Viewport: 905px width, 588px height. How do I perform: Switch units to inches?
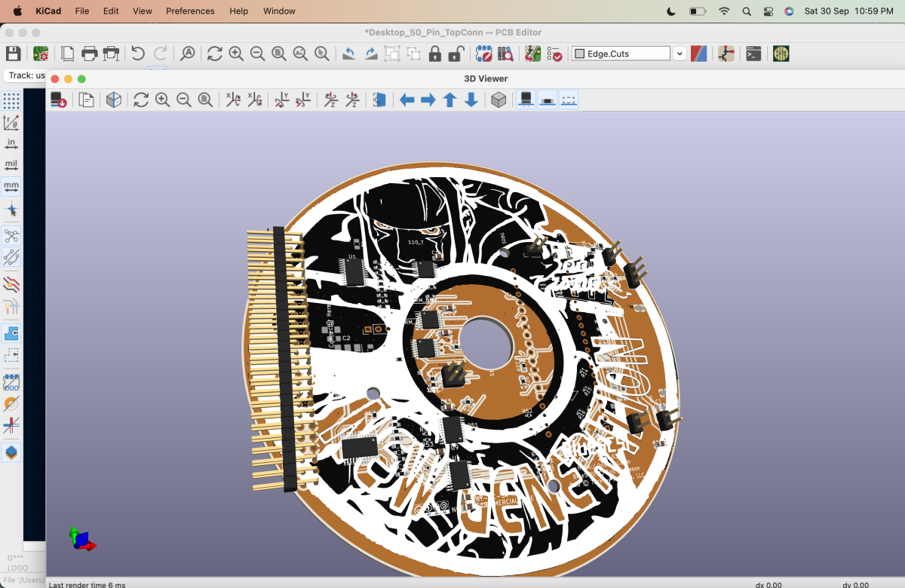[11, 143]
